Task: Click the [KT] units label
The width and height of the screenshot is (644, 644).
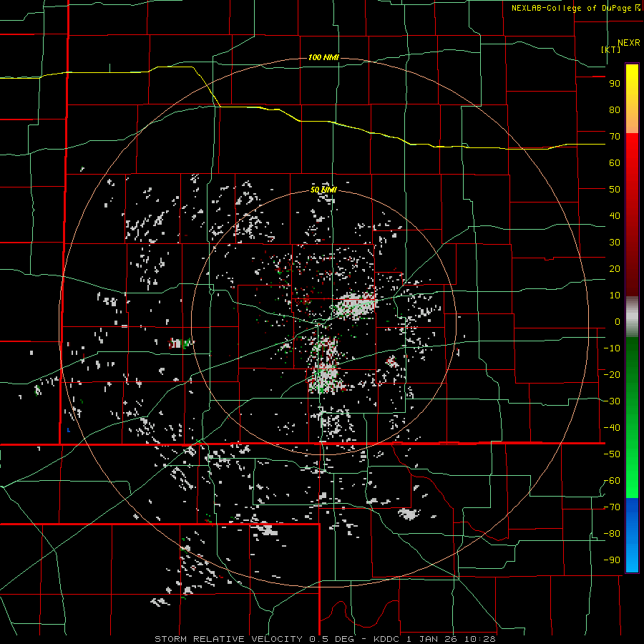Action: tap(611, 49)
